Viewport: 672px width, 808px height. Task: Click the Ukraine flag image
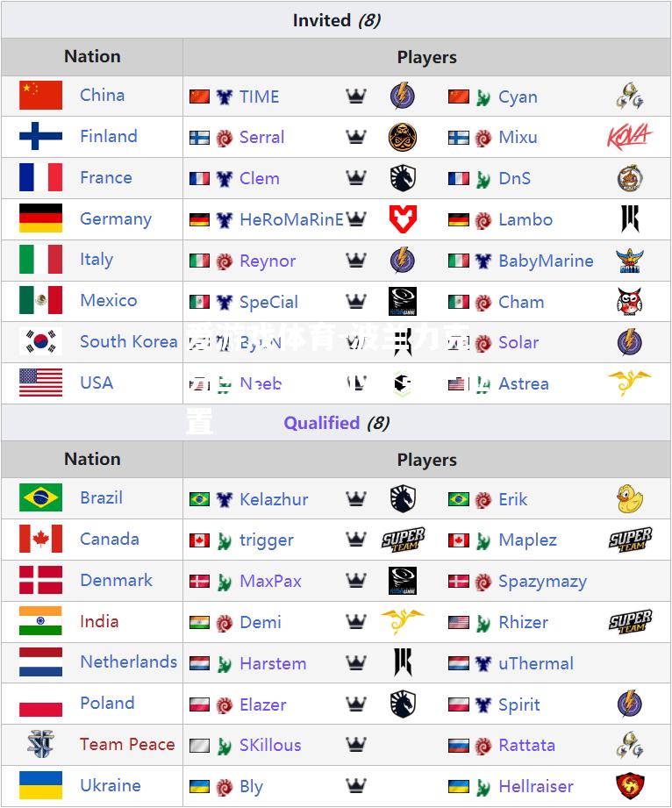tap(40, 785)
